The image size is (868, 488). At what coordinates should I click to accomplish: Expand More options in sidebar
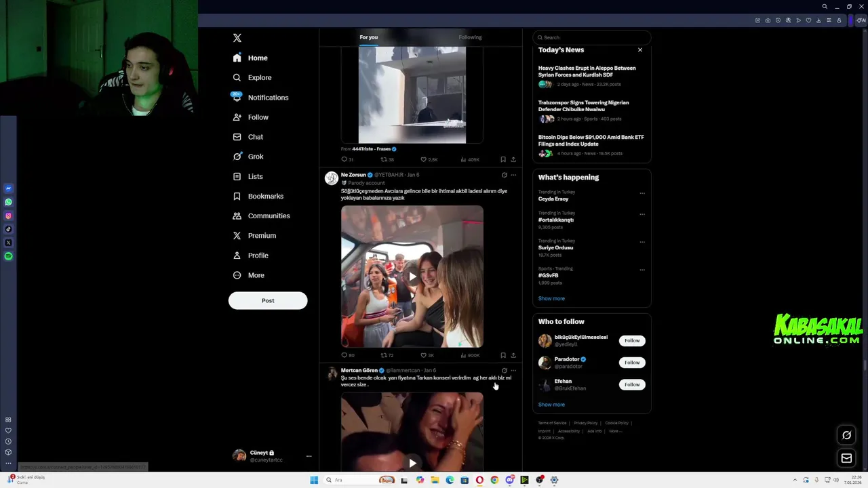(248, 275)
